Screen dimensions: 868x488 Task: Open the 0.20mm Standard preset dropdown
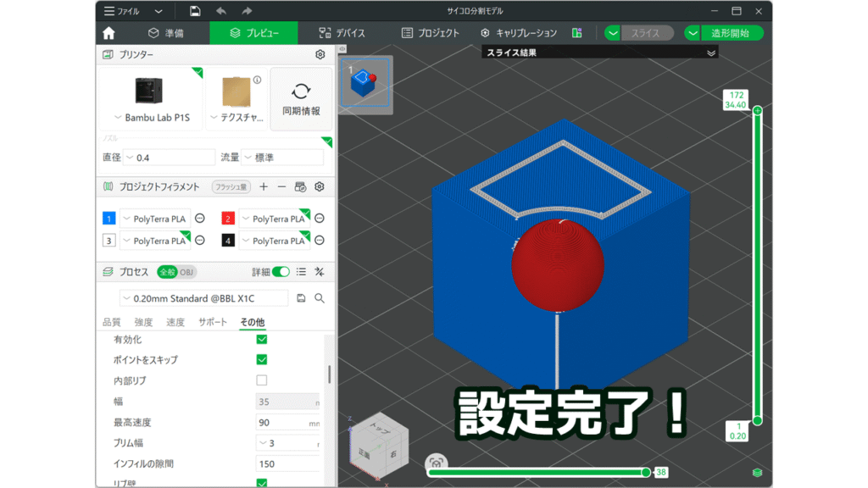(205, 298)
